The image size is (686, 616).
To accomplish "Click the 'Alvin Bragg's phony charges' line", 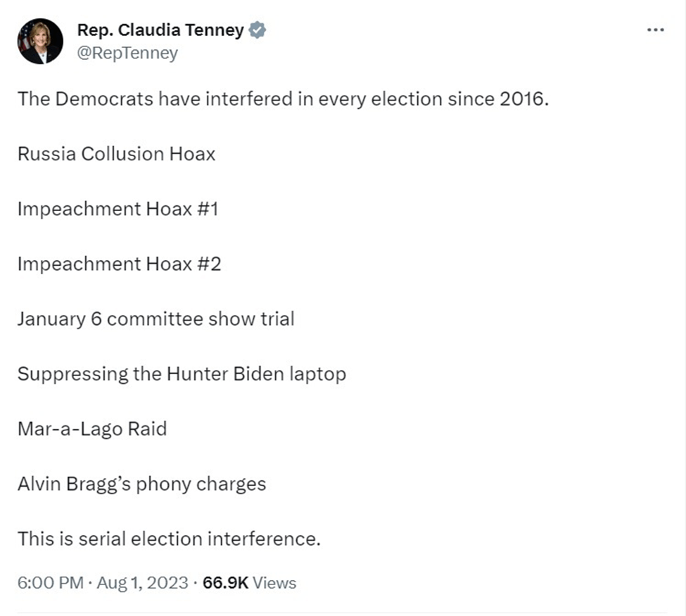I will (x=141, y=484).
